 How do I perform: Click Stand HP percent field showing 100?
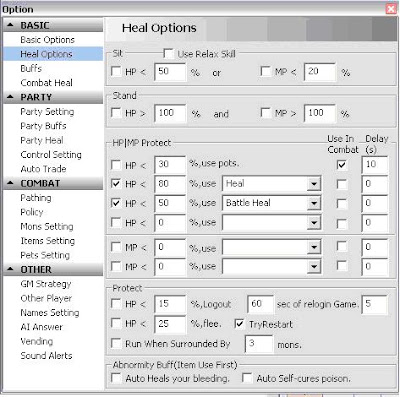click(170, 113)
